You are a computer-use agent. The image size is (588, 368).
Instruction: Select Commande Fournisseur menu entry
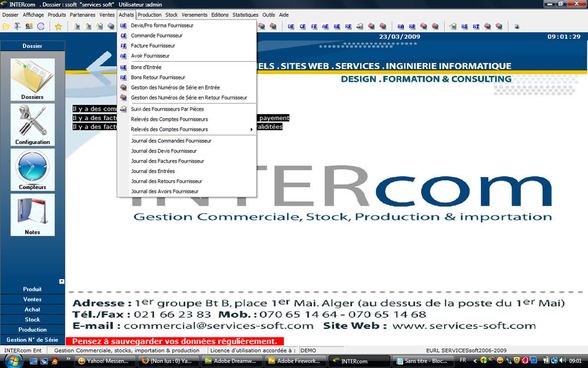coord(187,36)
